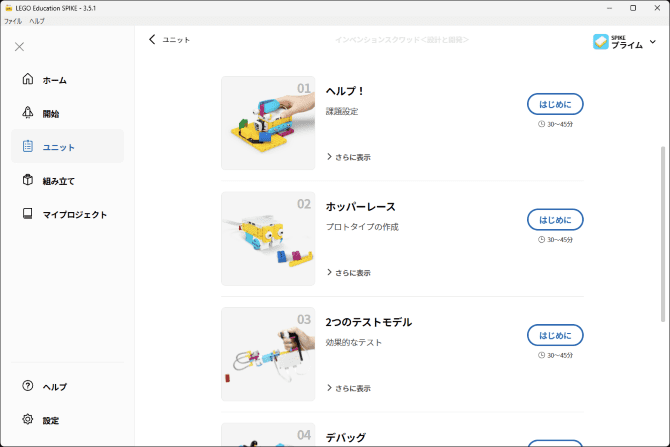Go back using the ユニット back arrow

point(152,40)
